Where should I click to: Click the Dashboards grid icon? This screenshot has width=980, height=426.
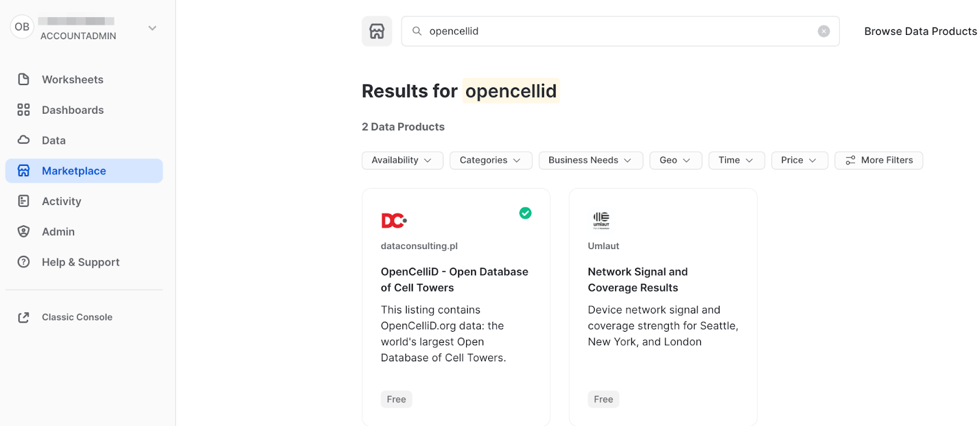point(24,110)
